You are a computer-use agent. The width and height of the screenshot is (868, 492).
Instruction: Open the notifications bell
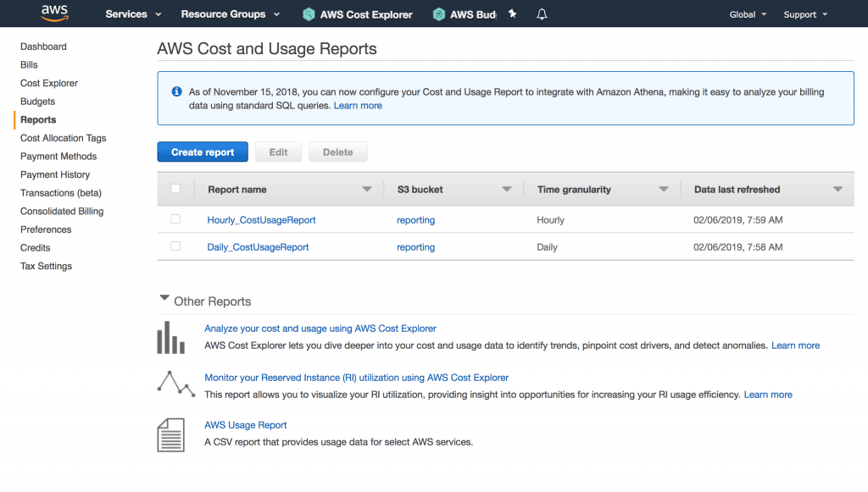tap(541, 14)
